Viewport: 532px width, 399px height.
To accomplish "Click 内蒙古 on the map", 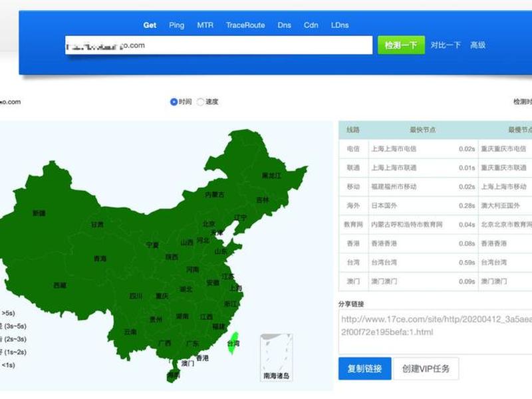I will point(214,194).
